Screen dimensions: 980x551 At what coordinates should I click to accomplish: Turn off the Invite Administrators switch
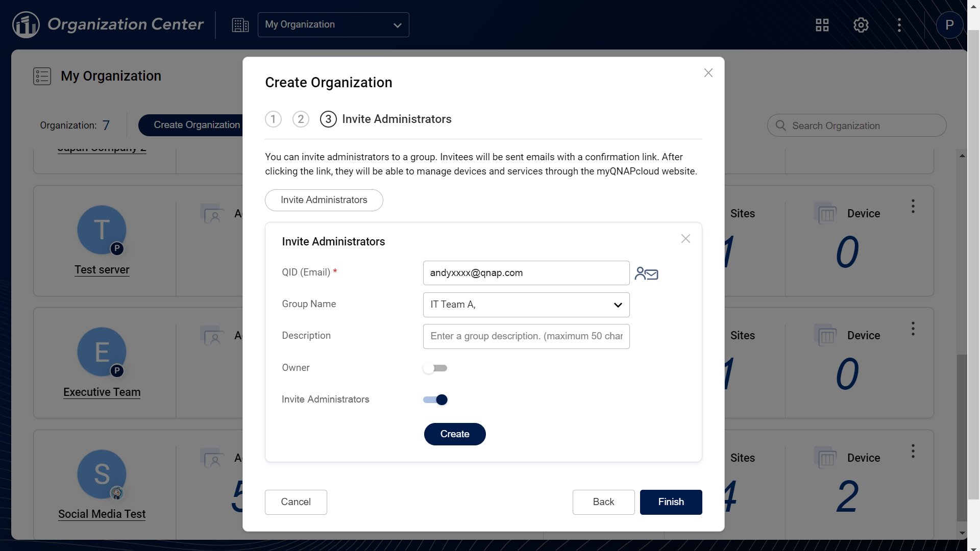coord(435,399)
